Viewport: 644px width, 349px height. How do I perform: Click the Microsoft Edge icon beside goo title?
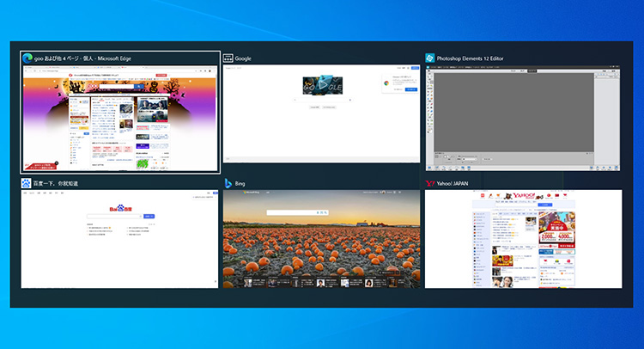27,58
